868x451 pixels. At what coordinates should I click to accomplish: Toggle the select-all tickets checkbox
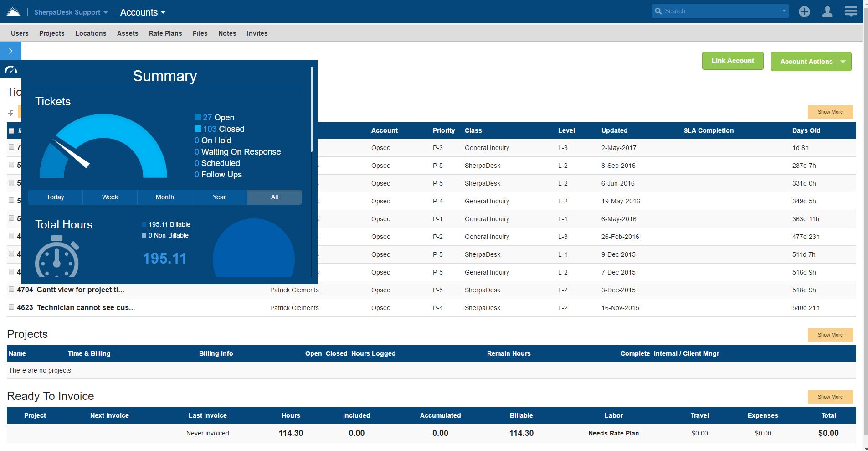point(11,131)
